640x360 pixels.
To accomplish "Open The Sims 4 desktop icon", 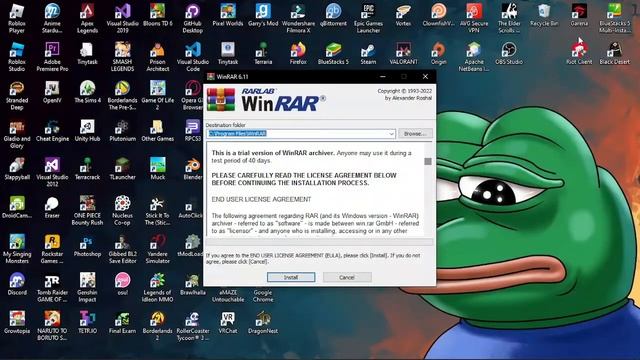I will coord(87,92).
